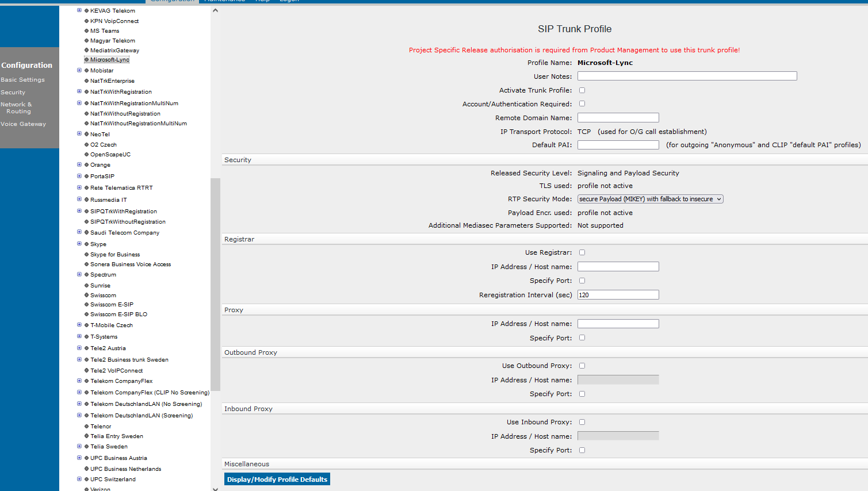The image size is (868, 491).
Task: Expand the Mobistar tree node
Action: pyautogui.click(x=79, y=70)
